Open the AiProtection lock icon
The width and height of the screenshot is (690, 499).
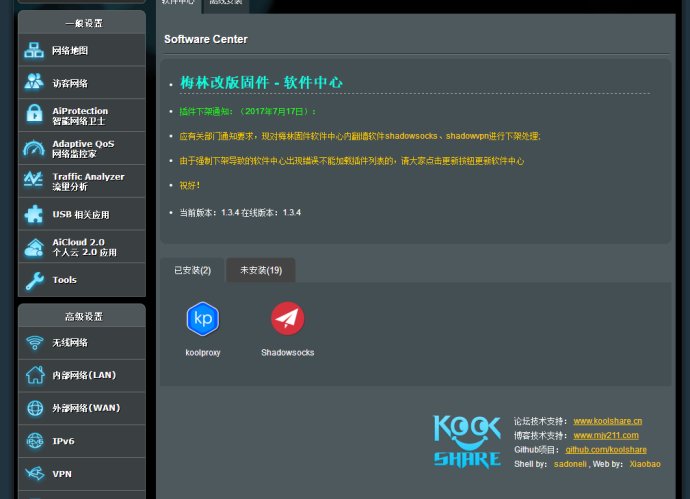click(x=34, y=114)
